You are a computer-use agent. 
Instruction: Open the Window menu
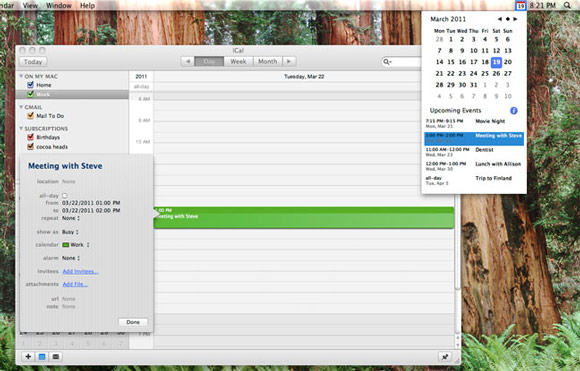59,5
